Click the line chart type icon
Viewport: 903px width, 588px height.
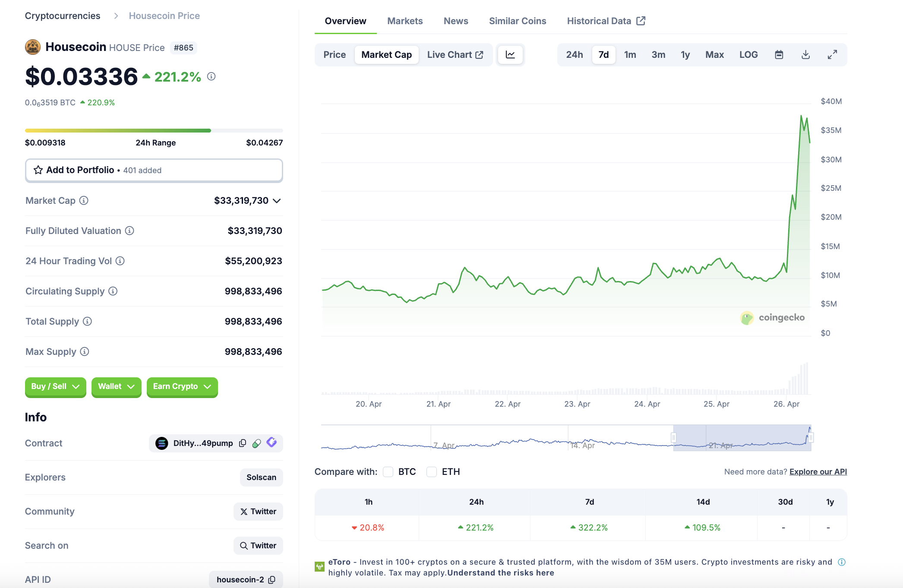coord(510,55)
